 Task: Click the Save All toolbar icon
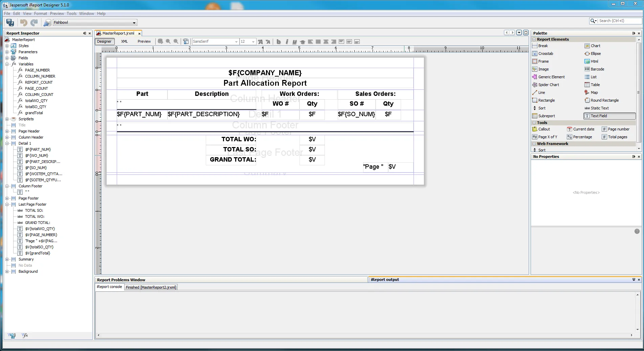tap(10, 22)
